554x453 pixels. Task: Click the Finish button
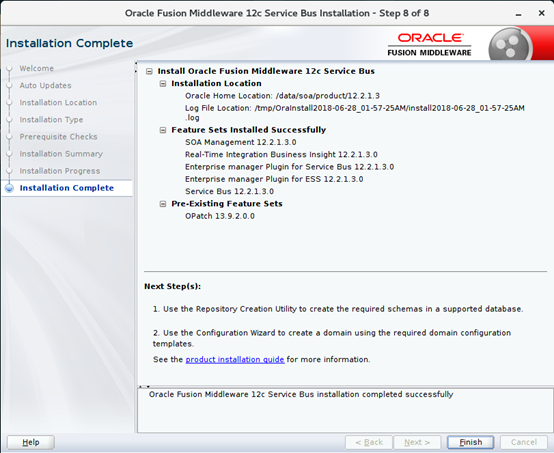470,442
